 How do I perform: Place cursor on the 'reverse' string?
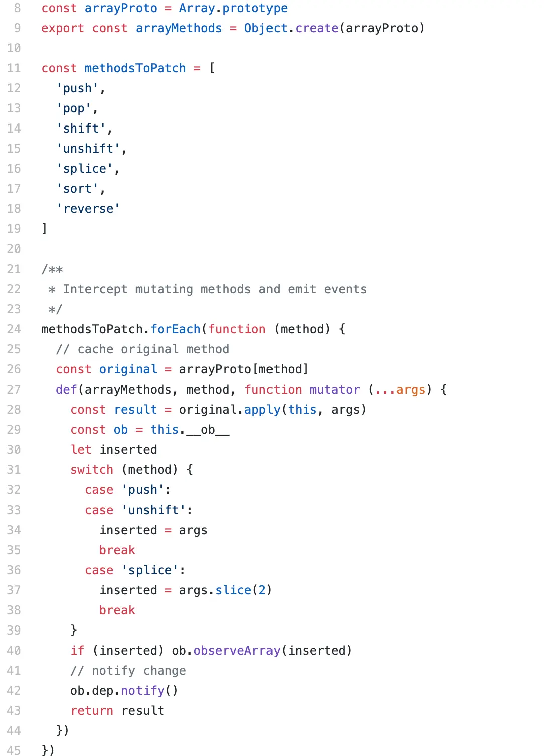tap(88, 209)
